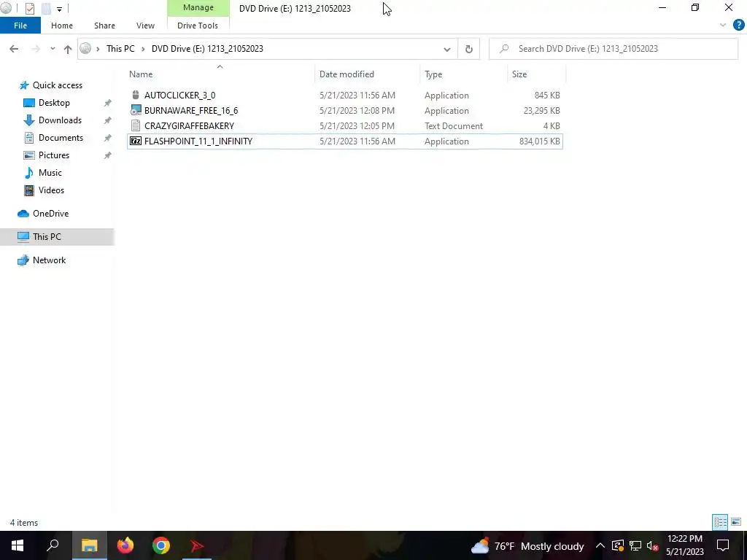Open Recent locations dropdown arrow

[x=53, y=49]
